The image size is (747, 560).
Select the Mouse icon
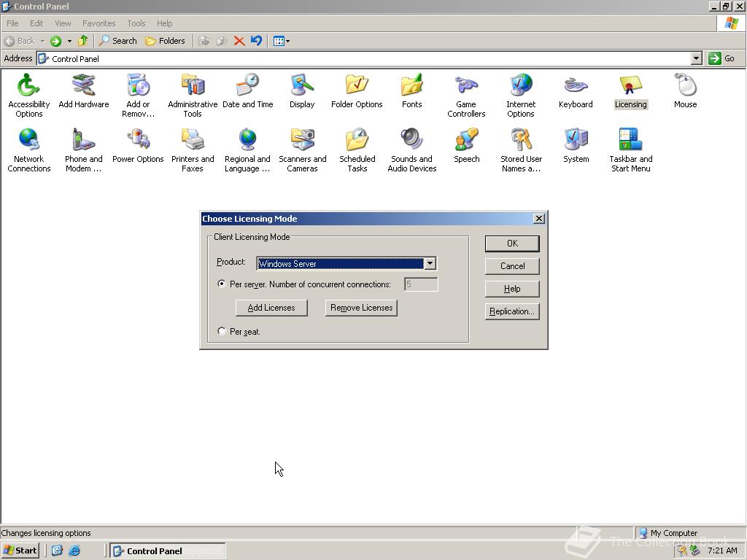tap(686, 90)
